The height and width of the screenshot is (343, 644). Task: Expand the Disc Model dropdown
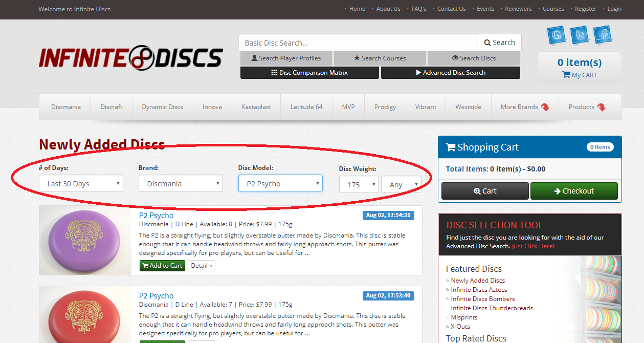pyautogui.click(x=280, y=183)
